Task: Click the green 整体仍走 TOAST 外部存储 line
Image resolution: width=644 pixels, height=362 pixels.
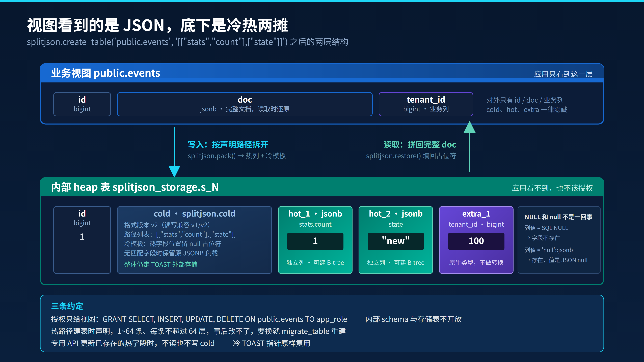Action: [x=161, y=264]
